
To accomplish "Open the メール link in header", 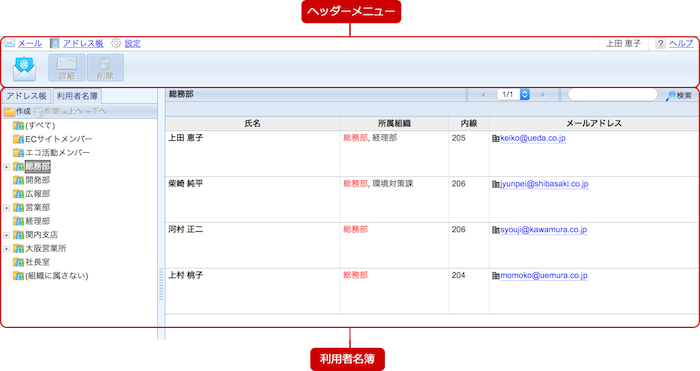I will [30, 43].
